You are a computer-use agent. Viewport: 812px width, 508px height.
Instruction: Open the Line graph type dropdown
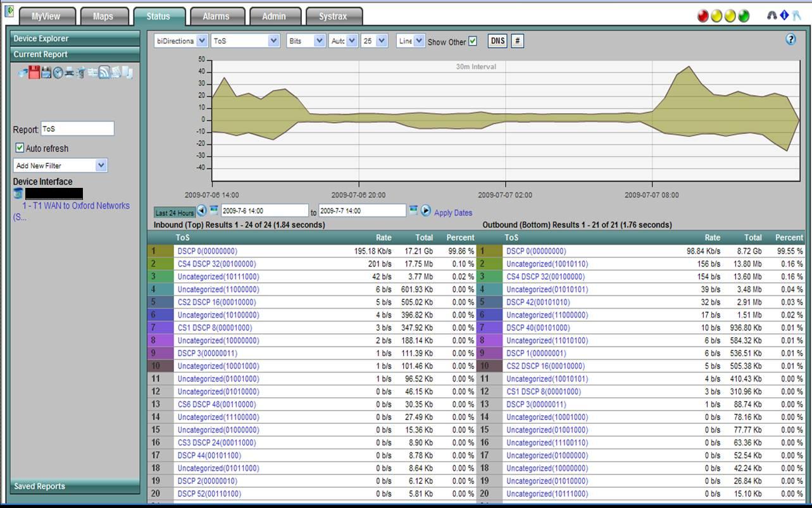click(x=410, y=40)
